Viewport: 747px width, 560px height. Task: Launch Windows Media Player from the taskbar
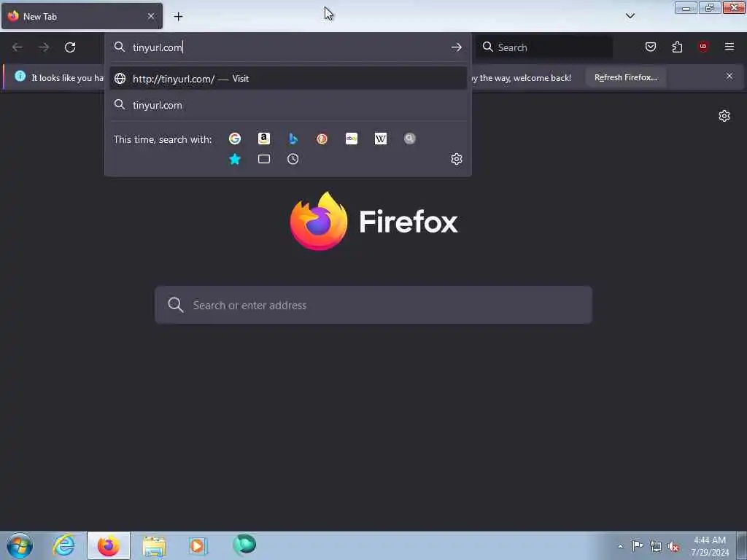(197, 545)
